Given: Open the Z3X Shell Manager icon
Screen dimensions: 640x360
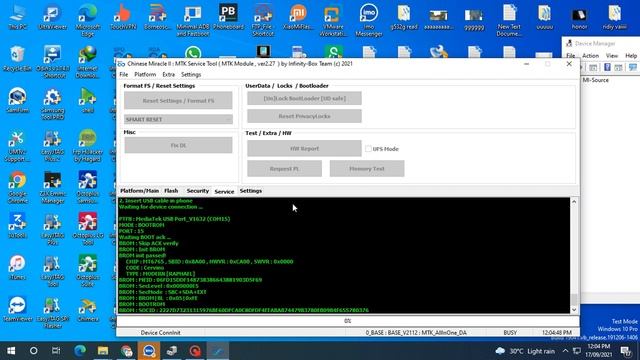Looking at the screenshot, I should coord(52,187).
